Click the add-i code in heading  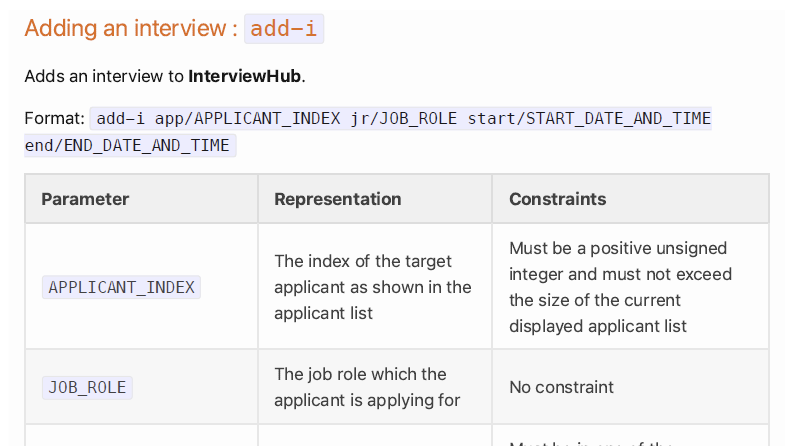(284, 29)
